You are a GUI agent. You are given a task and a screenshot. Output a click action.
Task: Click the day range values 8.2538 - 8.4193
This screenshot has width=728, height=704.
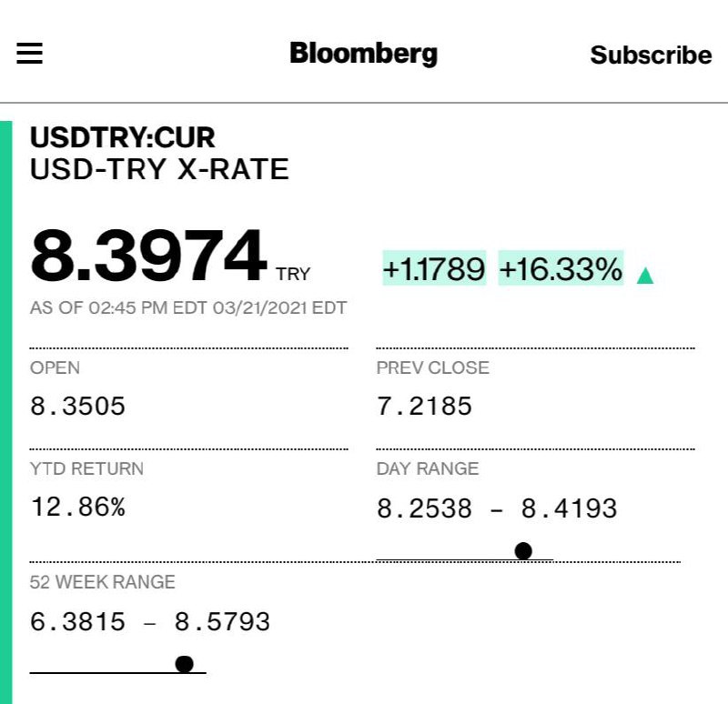(x=497, y=508)
